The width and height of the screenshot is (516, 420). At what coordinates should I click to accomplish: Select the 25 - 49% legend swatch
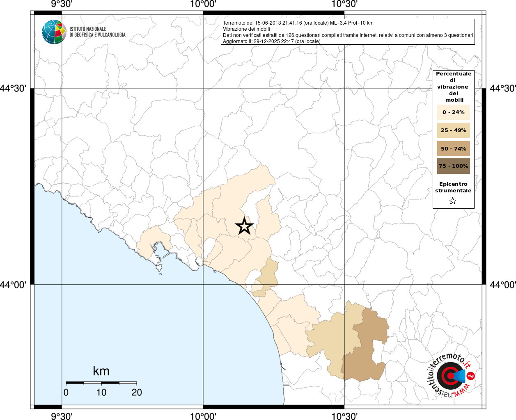tap(453, 130)
